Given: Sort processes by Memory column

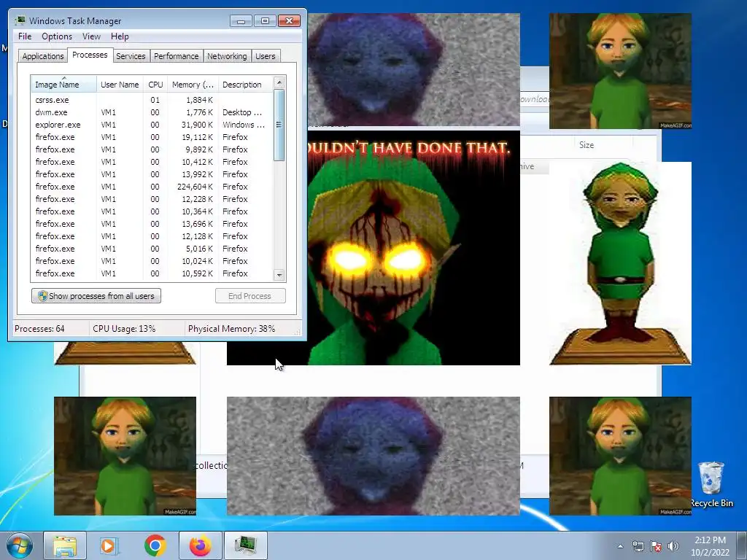Looking at the screenshot, I should [193, 85].
